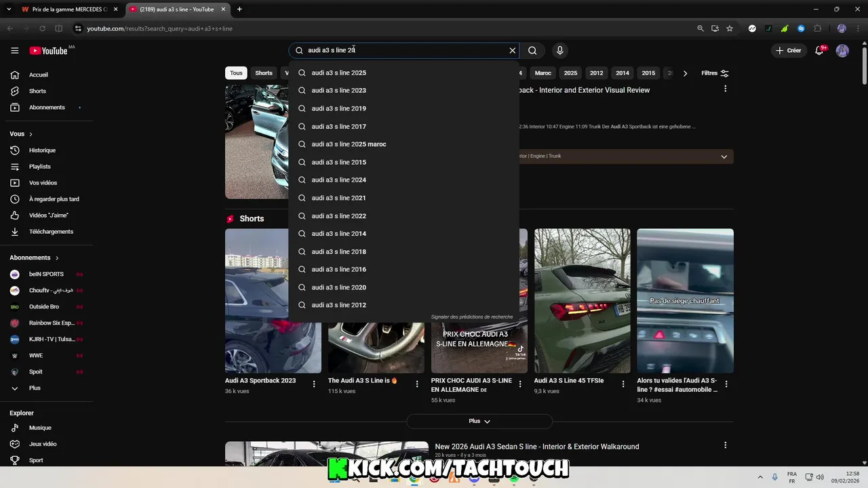Choose suggestion audi a3 s line 2024

(404, 180)
